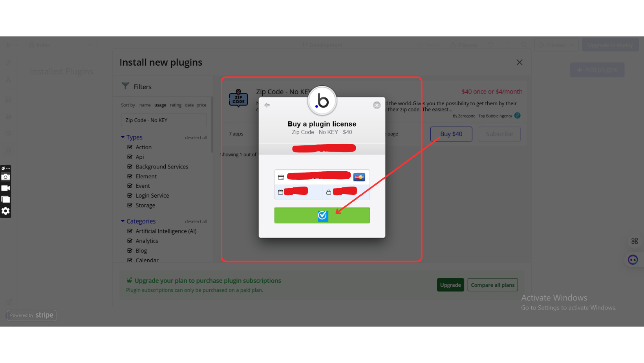Click the Buy $40 button
This screenshot has width=644, height=363.
[451, 134]
